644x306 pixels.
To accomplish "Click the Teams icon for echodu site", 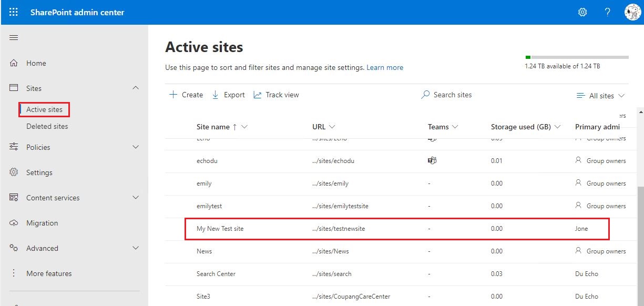I will (x=432, y=160).
